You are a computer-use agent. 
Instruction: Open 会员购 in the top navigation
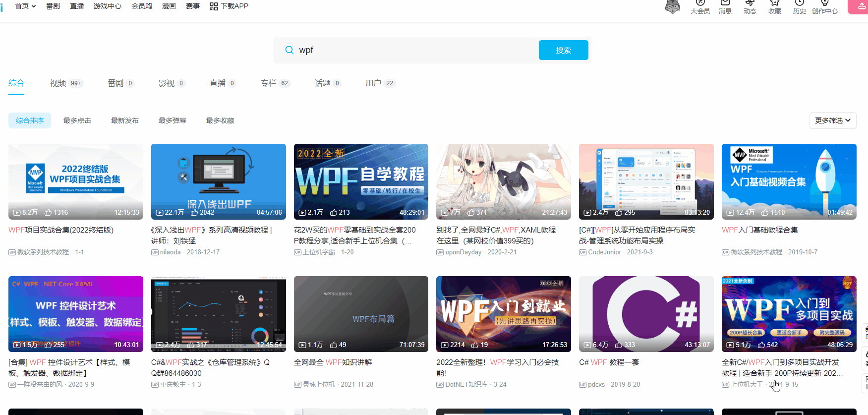coord(142,6)
